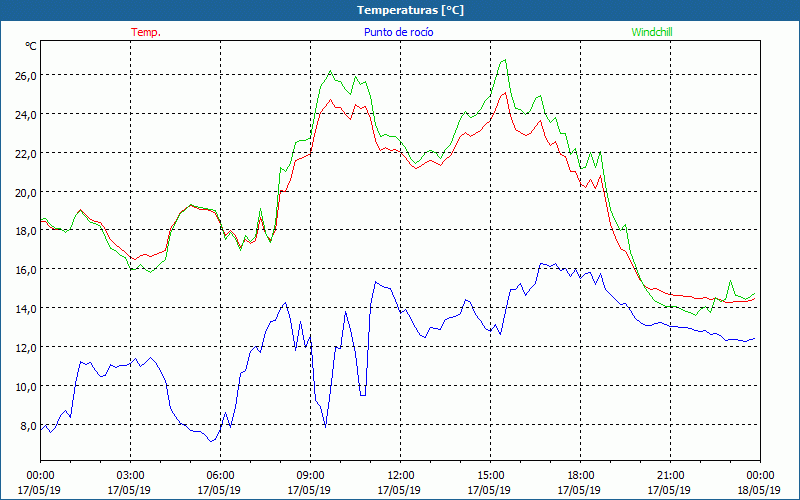
Task: Click the 06:00 time axis label
Action: point(220,476)
